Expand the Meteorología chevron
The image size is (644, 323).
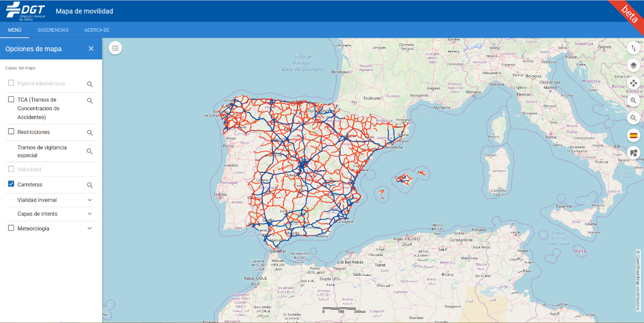(x=90, y=228)
